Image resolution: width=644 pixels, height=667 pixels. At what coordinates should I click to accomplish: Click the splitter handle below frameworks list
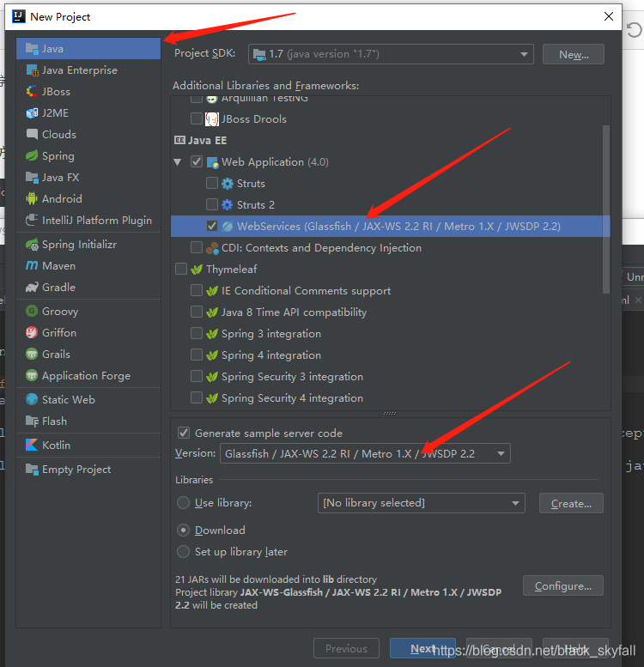(390, 413)
